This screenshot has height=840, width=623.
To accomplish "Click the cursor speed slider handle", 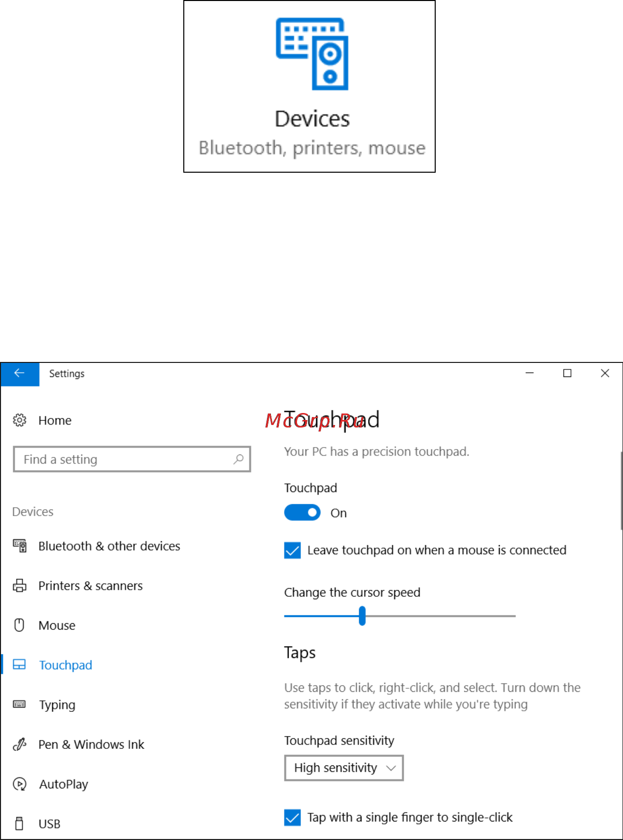I will click(362, 616).
